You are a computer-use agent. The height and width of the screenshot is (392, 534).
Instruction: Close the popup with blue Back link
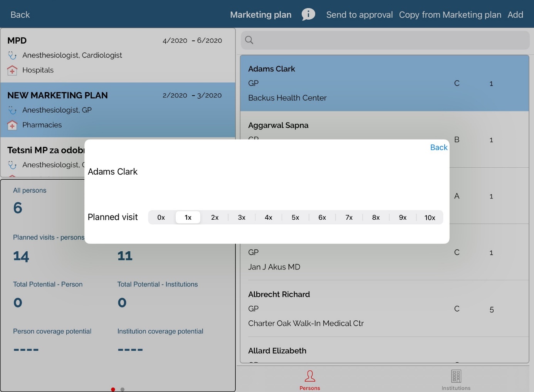(x=438, y=148)
